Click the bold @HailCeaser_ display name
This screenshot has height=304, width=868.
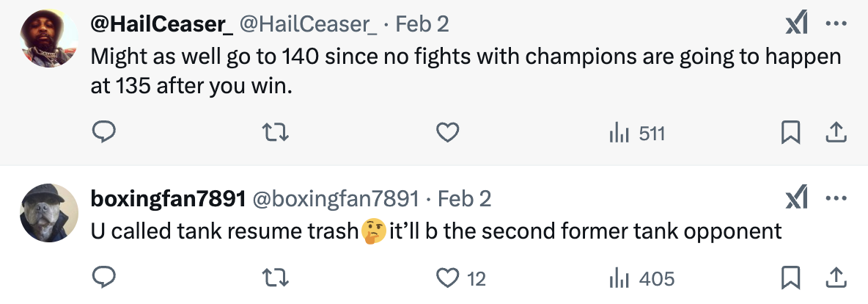(161, 24)
